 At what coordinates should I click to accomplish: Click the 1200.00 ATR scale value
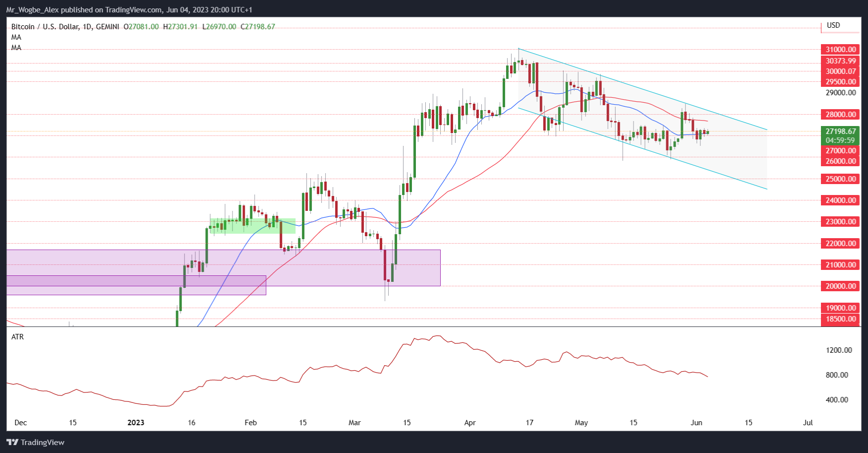[838, 350]
